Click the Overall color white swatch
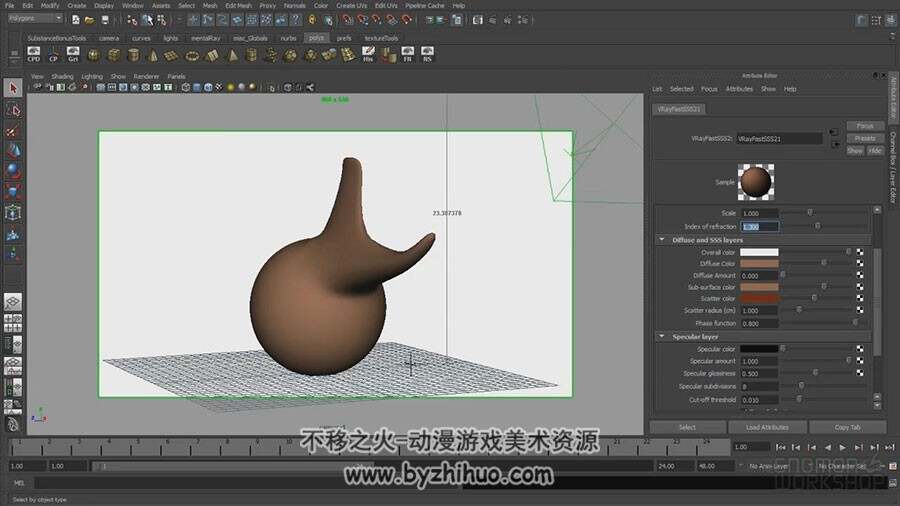Image resolution: width=900 pixels, height=506 pixels. [x=759, y=252]
